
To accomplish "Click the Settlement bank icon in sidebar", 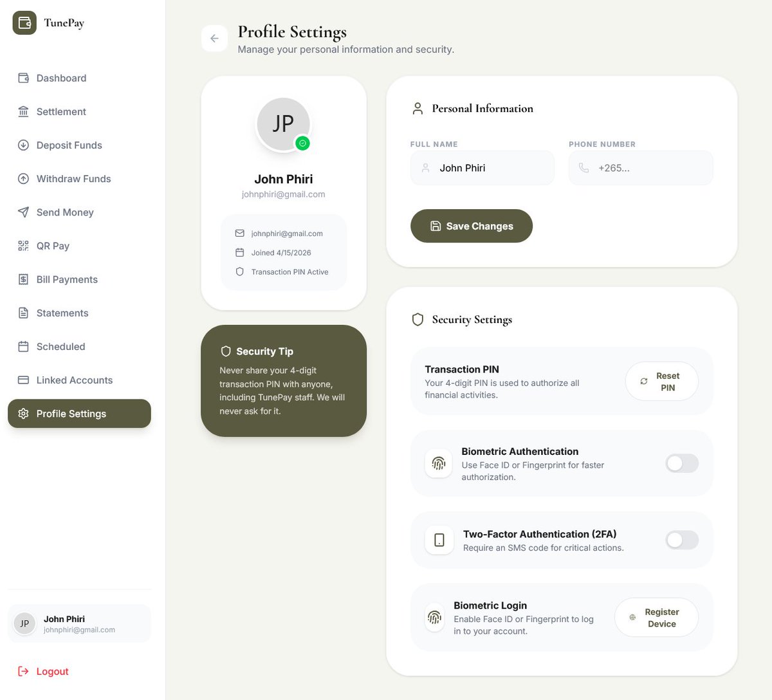I will (23, 111).
